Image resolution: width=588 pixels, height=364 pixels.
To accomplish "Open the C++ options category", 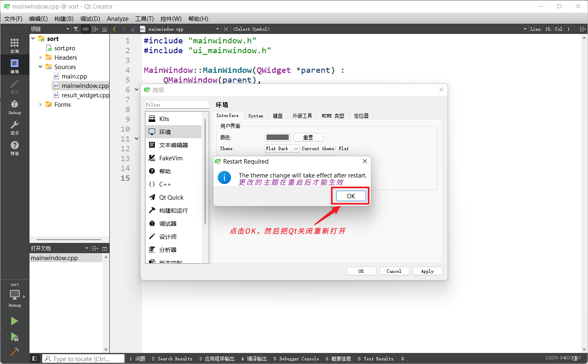I will pos(174,184).
